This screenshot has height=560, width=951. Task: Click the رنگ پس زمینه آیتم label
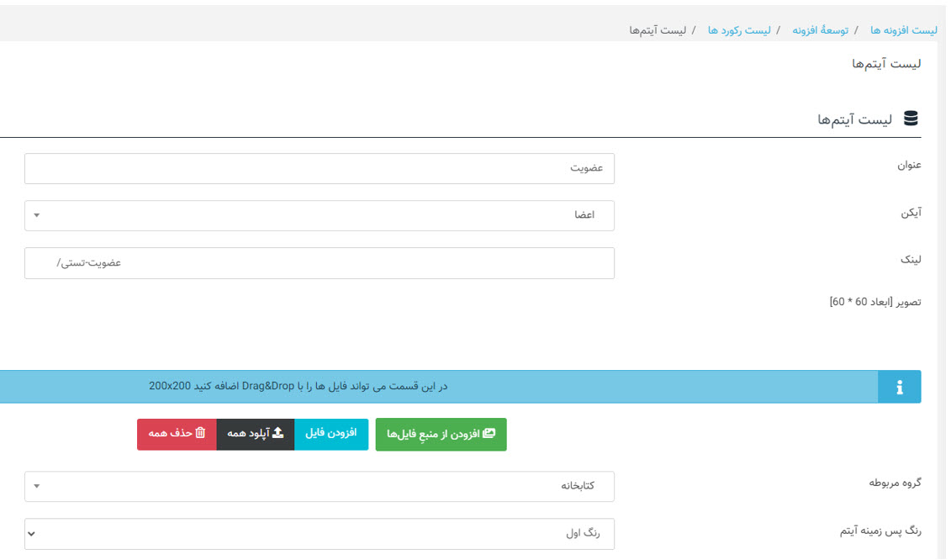(880, 531)
